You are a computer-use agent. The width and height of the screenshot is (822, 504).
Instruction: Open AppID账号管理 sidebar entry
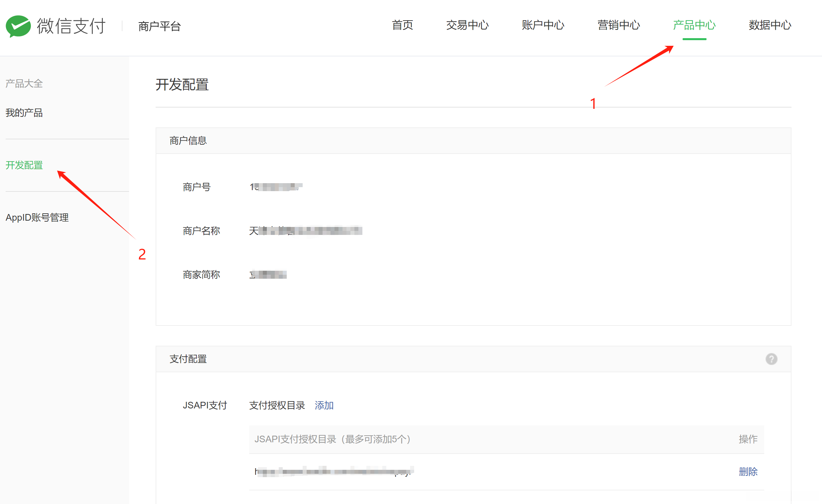37,217
